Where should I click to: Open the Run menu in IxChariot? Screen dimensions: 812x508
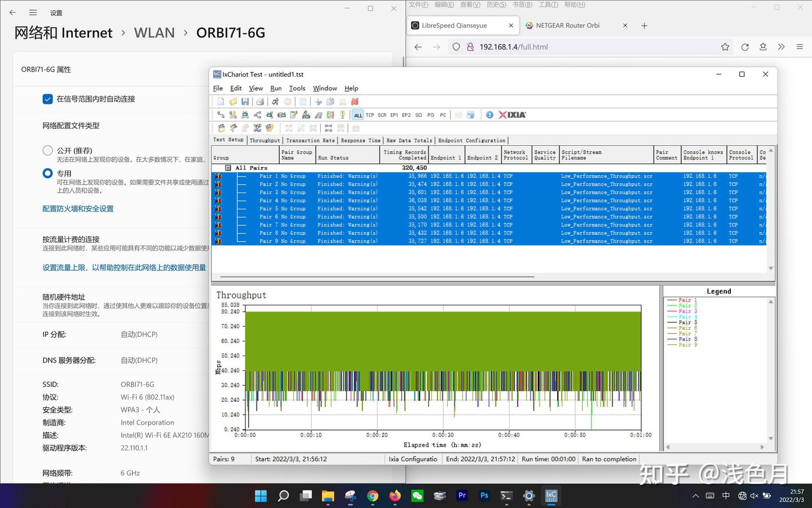pyautogui.click(x=276, y=88)
